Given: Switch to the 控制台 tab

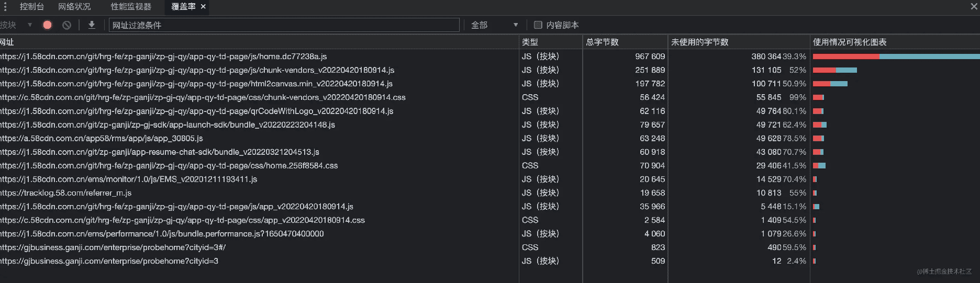Looking at the screenshot, I should click(31, 7).
